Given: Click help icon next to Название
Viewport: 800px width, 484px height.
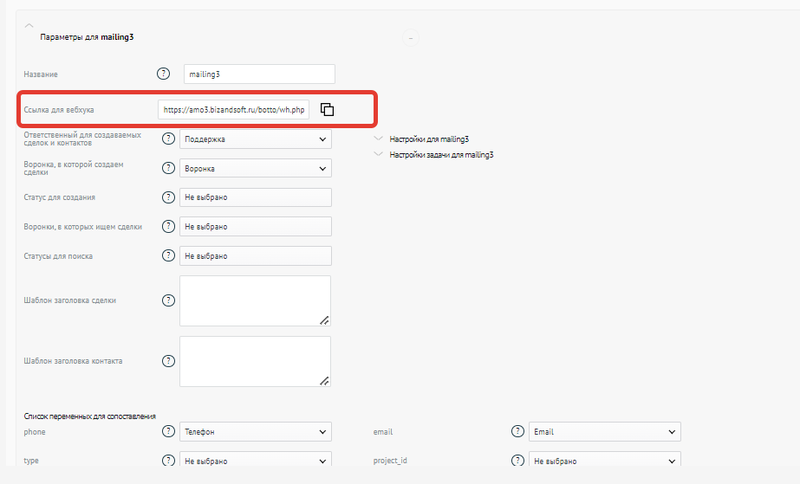Looking at the screenshot, I should pos(164,74).
